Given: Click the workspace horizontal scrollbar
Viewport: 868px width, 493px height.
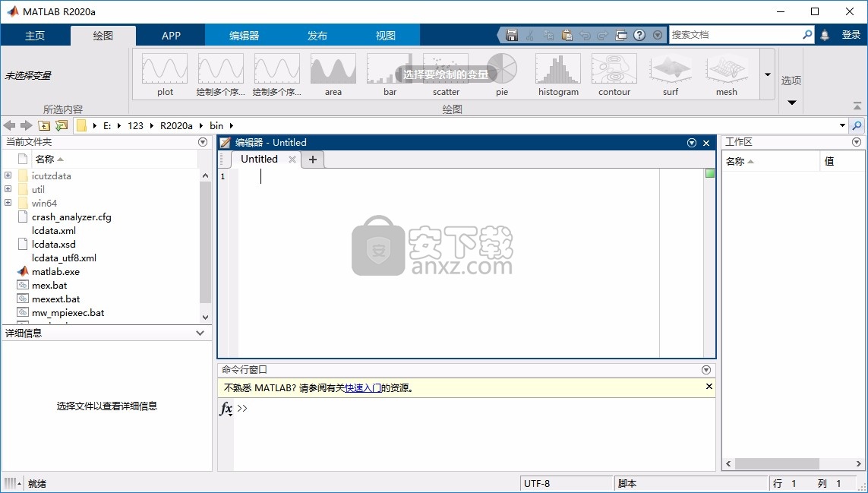Looking at the screenshot, I should coord(777,463).
